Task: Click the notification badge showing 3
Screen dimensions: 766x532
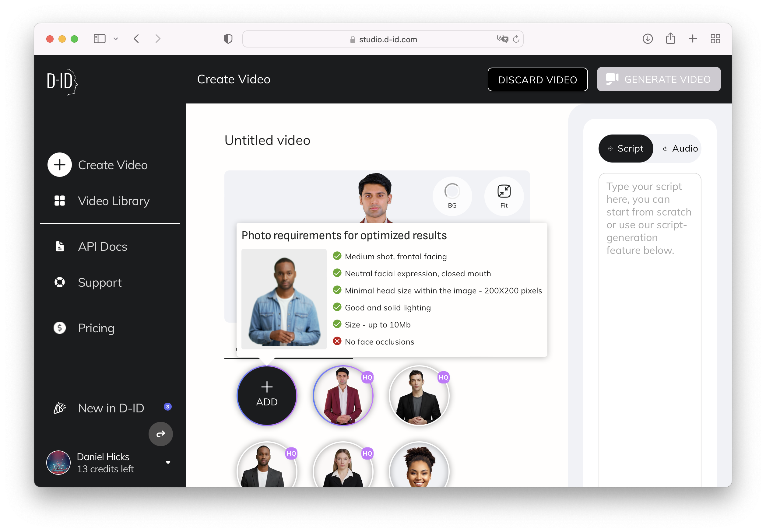Action: coord(167,407)
